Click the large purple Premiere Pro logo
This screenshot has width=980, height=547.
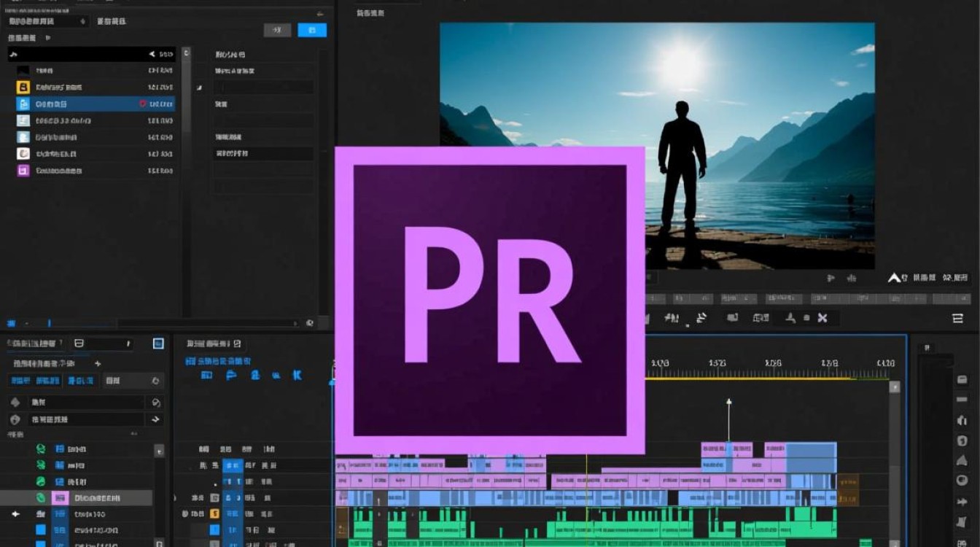coord(489,300)
